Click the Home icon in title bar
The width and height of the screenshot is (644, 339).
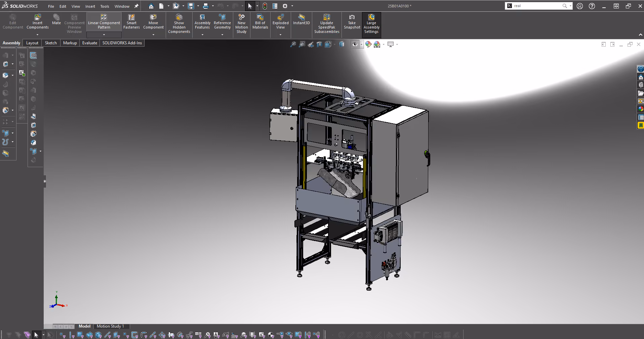pyautogui.click(x=151, y=6)
